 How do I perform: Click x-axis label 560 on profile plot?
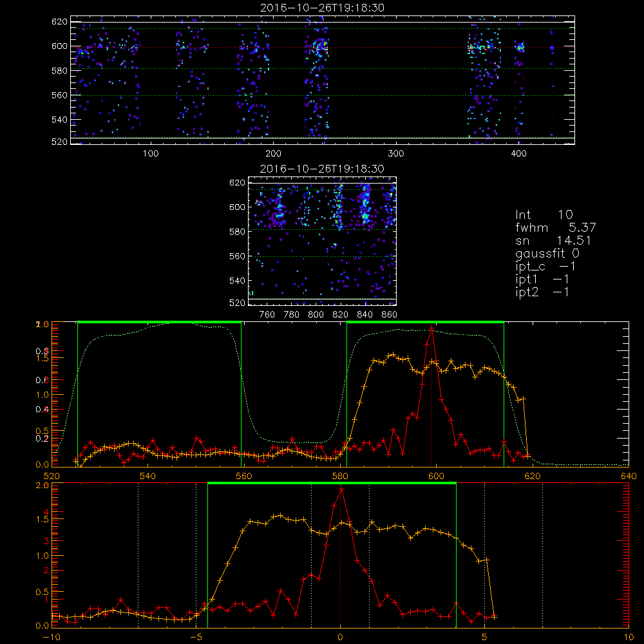[x=244, y=477]
